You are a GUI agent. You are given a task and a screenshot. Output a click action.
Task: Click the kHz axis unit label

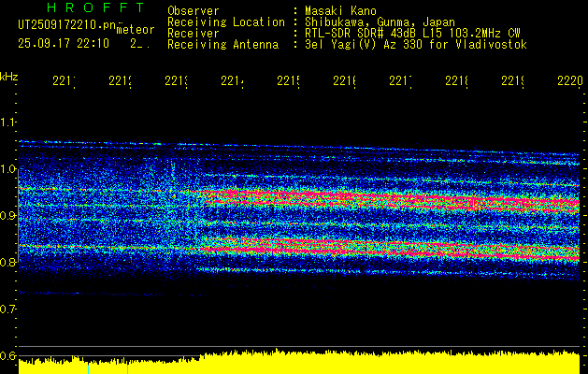click(8, 77)
